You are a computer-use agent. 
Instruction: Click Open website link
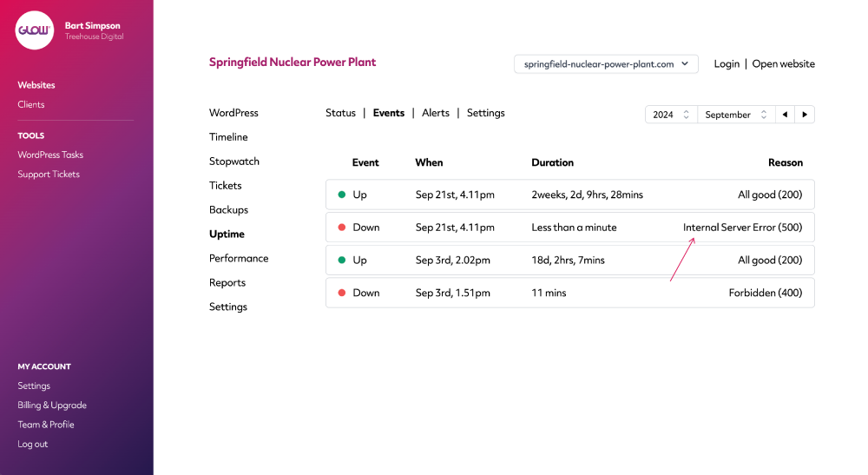(x=783, y=63)
